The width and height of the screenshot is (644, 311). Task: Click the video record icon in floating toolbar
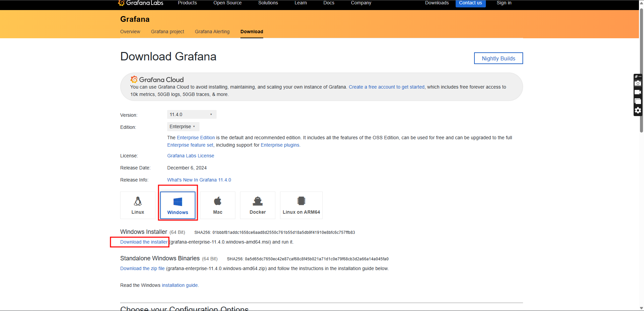tap(638, 92)
